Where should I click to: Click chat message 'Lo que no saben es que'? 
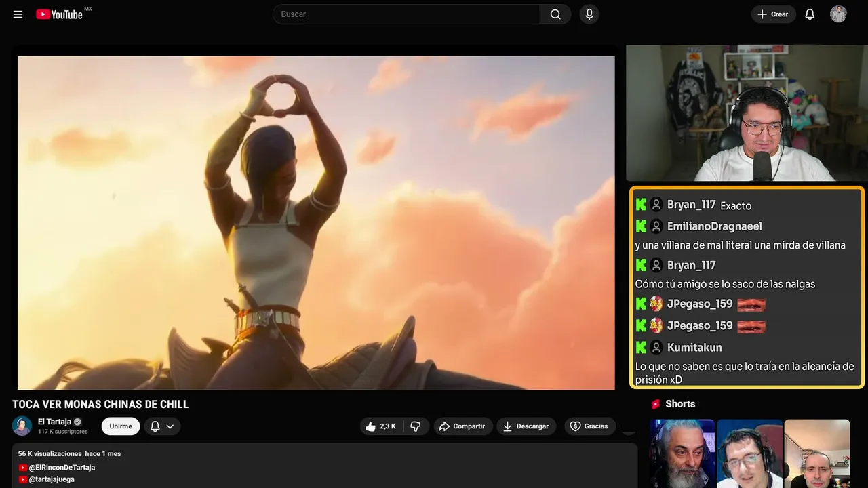coord(745,373)
